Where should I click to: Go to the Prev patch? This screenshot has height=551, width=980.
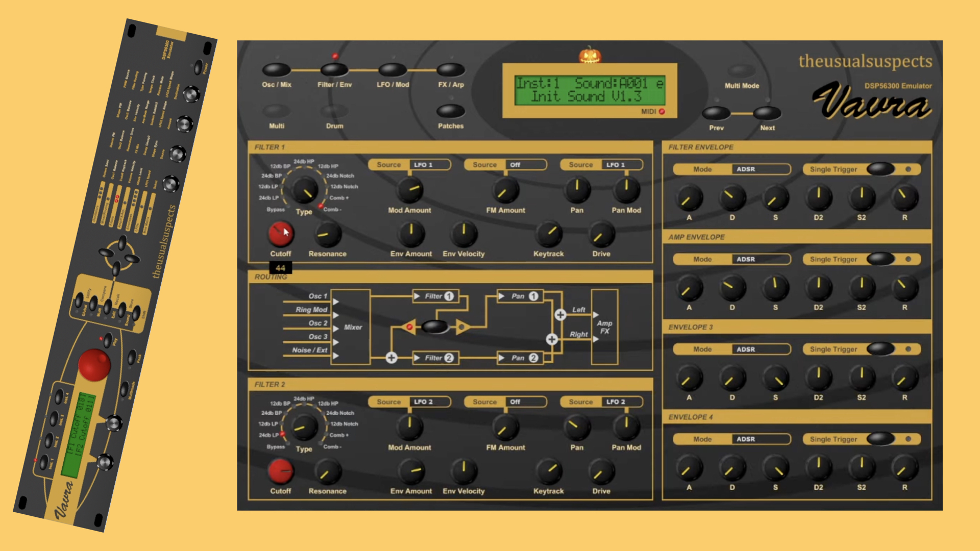[x=716, y=113]
